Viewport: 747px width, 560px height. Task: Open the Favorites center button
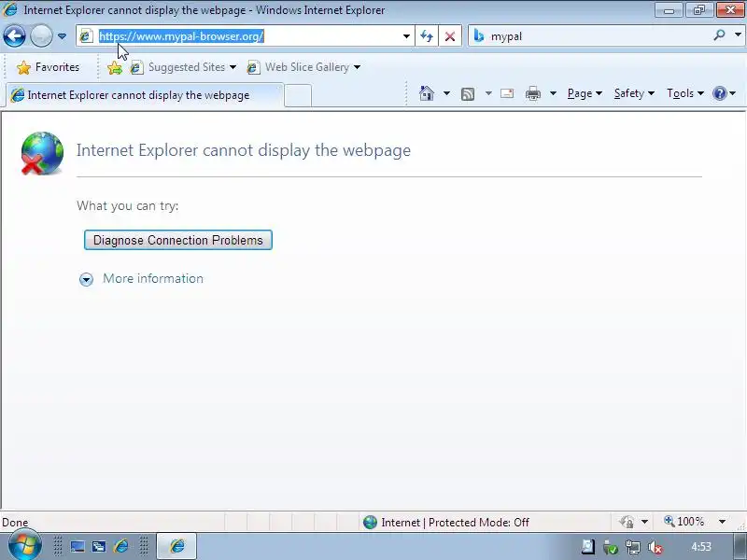[49, 67]
